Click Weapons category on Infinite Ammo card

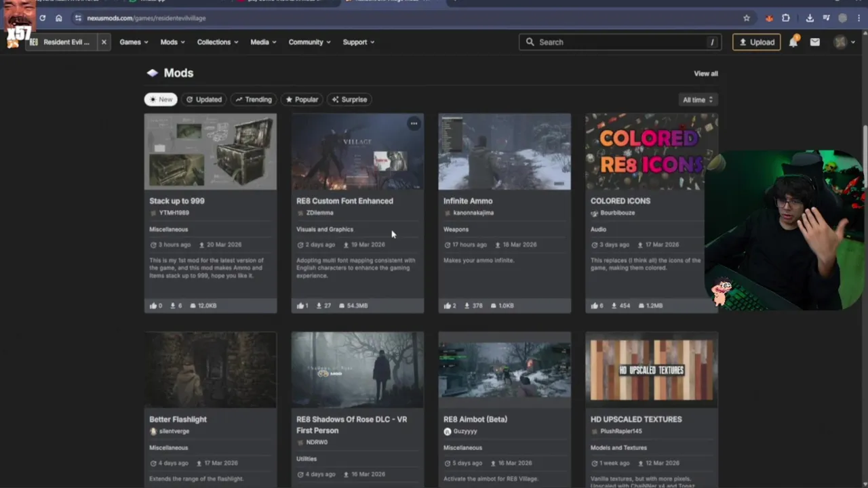456,229
